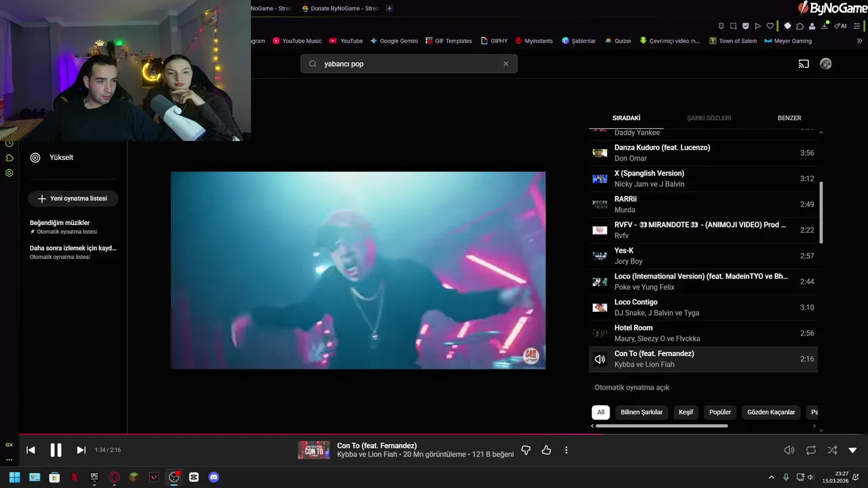
Task: Switch to Donate ByNoGame browser tab
Action: click(340, 8)
